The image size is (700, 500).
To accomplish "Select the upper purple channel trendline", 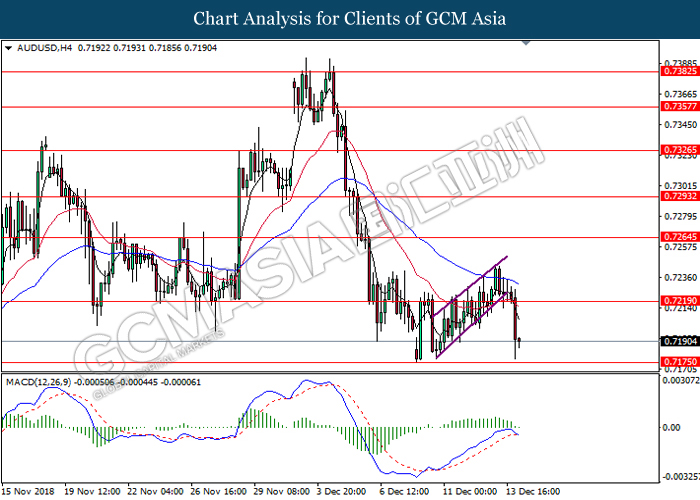I will point(470,286).
